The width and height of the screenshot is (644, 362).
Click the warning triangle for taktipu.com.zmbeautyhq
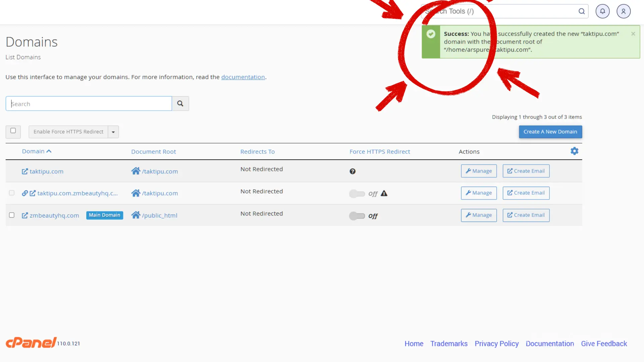[x=384, y=193]
